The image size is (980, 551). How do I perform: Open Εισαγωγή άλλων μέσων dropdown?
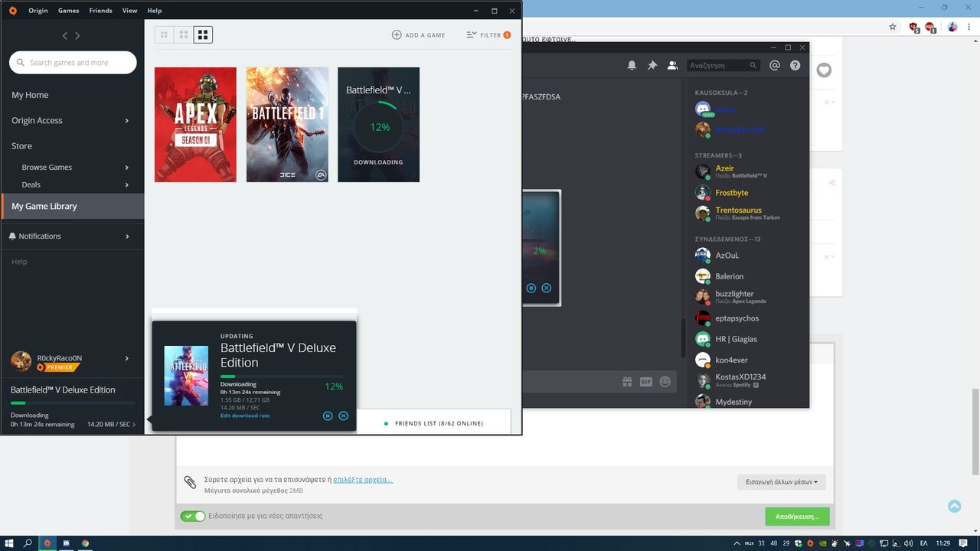pyautogui.click(x=782, y=482)
